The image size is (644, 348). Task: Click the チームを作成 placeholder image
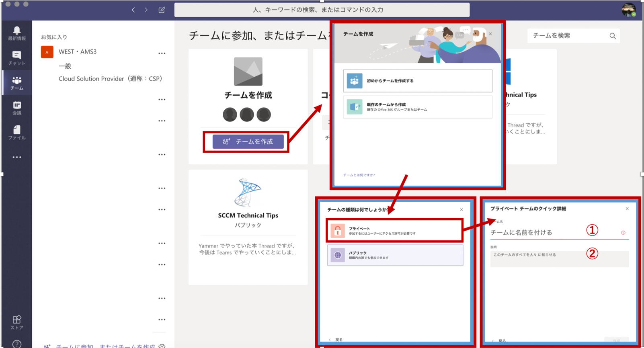(x=248, y=72)
